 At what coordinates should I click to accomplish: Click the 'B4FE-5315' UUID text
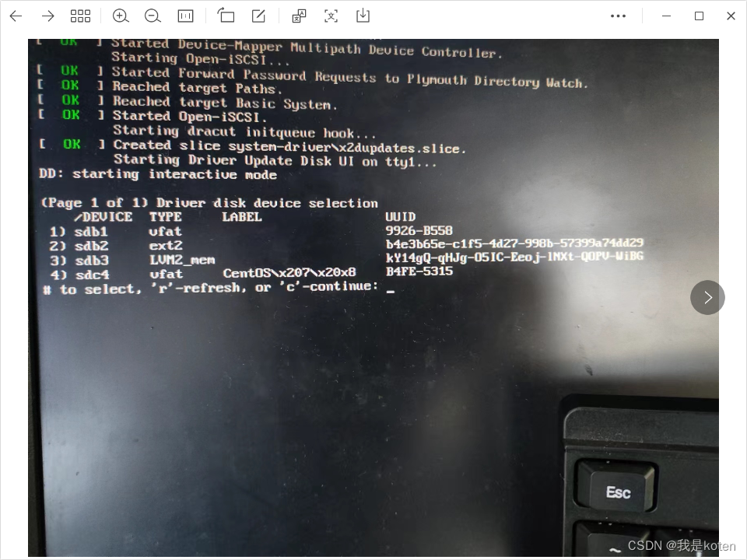point(419,271)
